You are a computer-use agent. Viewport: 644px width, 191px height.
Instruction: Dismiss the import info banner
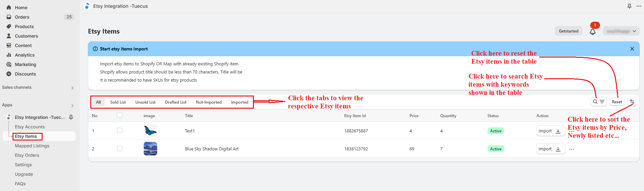pos(632,49)
